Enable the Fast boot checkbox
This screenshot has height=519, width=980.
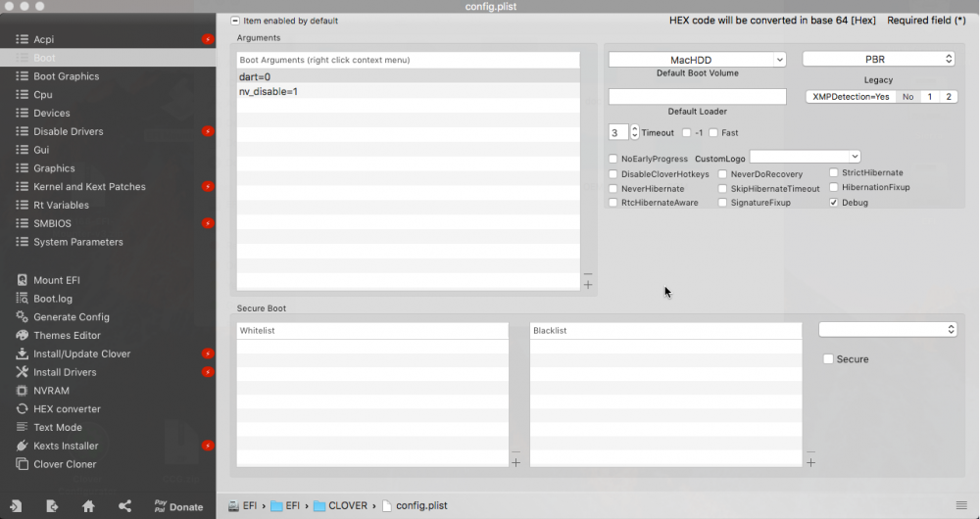tap(713, 132)
